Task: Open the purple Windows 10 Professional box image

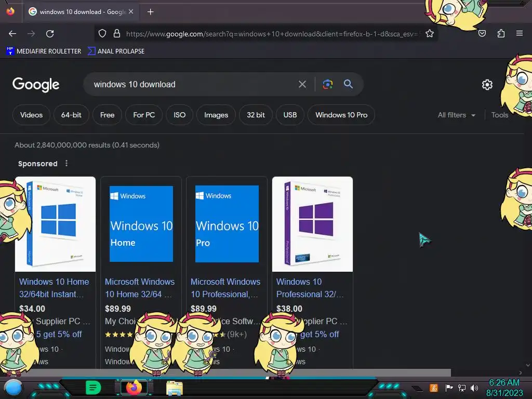Action: [312, 224]
